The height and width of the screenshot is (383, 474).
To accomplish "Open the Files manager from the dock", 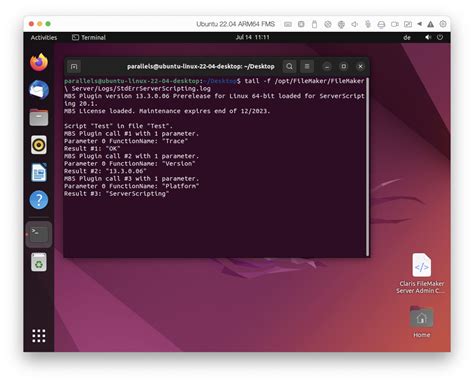I will (x=39, y=117).
